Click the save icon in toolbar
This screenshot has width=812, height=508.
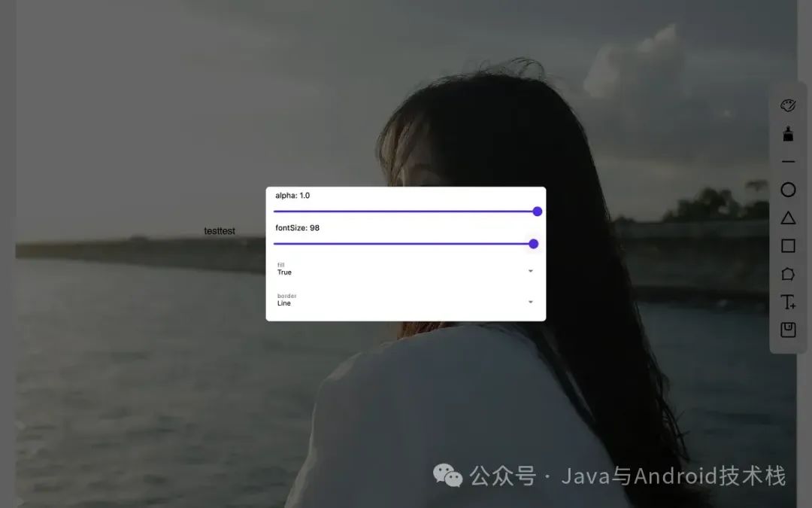788,330
